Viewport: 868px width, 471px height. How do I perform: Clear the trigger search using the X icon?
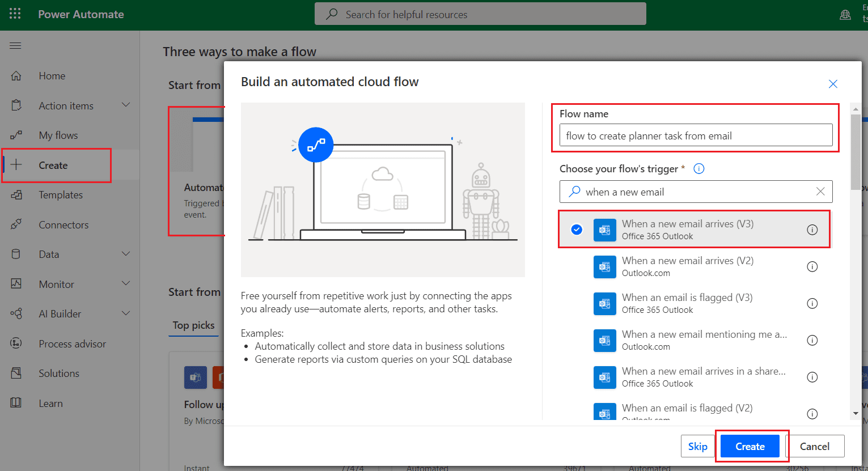click(x=820, y=192)
